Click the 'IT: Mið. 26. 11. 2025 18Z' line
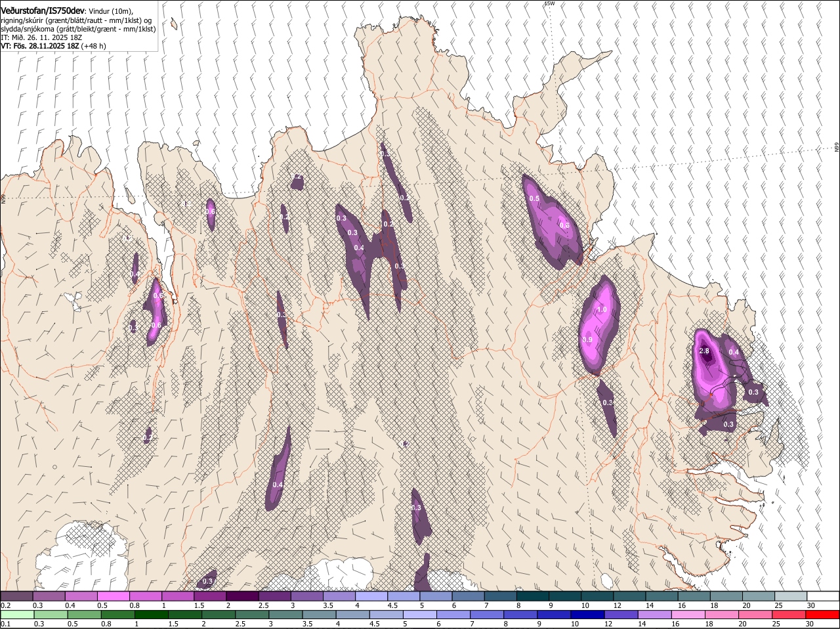This screenshot has width=840, height=629. pyautogui.click(x=41, y=37)
